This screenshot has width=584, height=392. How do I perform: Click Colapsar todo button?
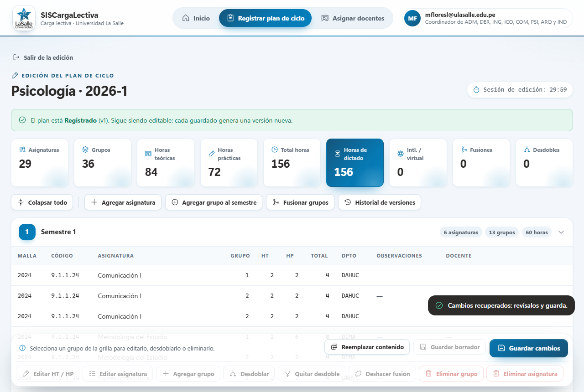click(42, 202)
